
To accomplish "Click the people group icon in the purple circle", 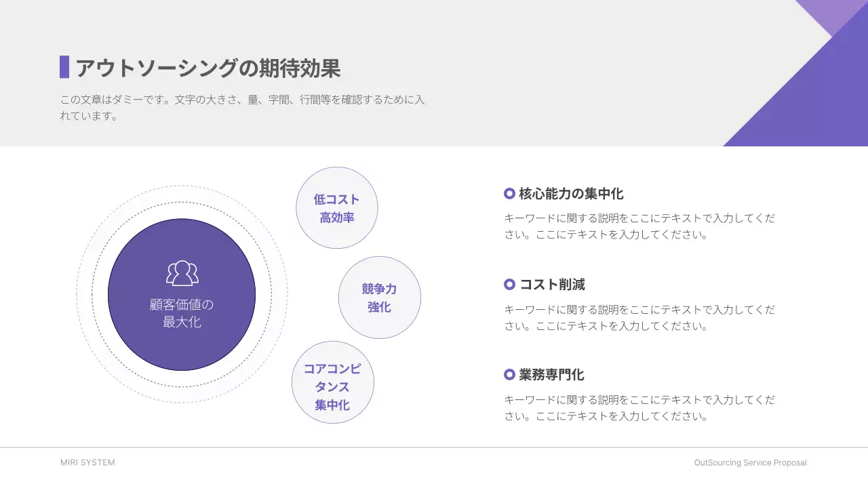I will [x=181, y=273].
